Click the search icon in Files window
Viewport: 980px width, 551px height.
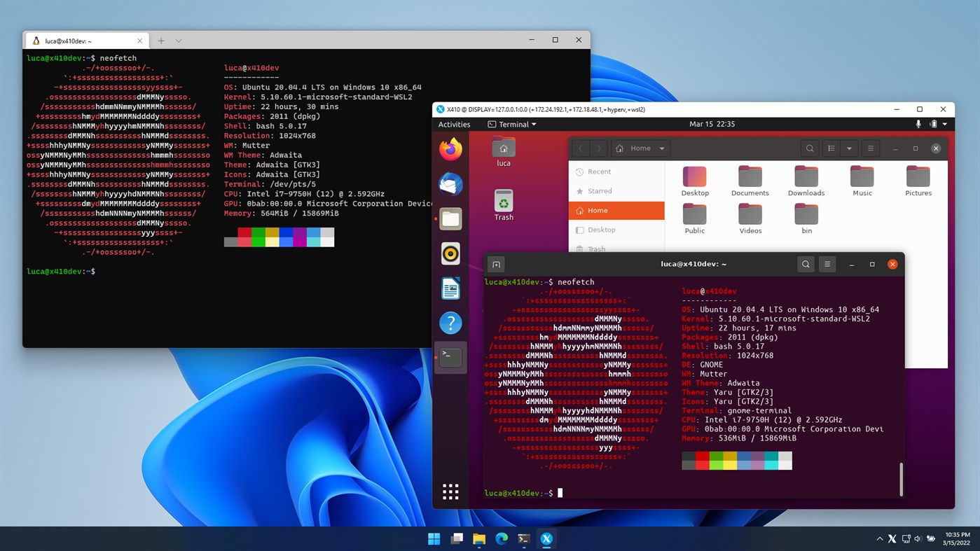810,148
